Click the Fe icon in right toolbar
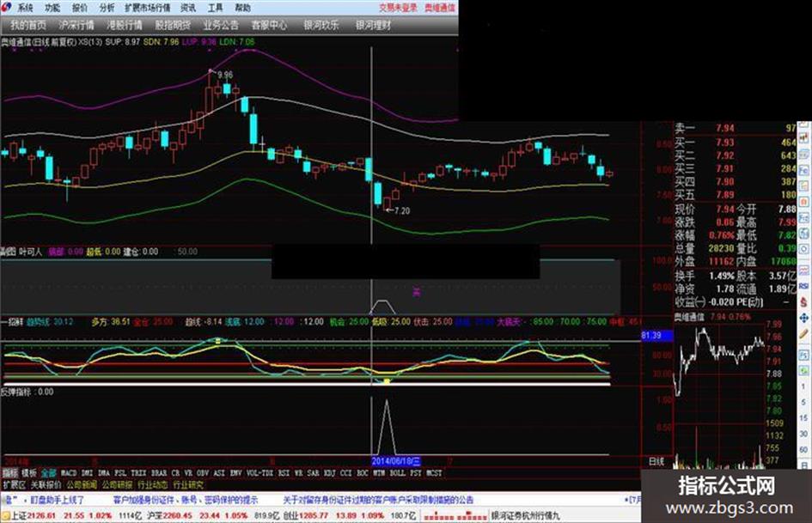812x523 pixels. (803, 169)
